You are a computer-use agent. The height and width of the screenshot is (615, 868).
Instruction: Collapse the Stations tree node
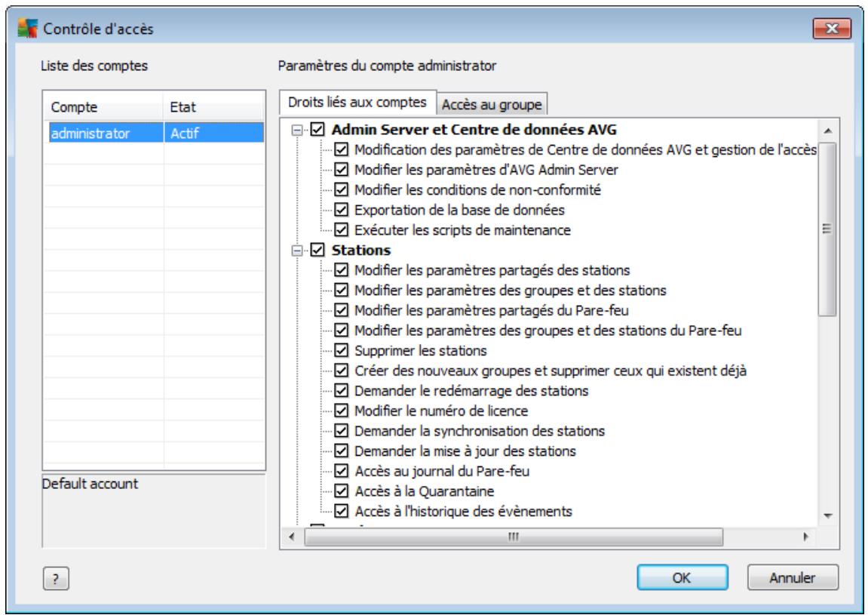coord(297,251)
